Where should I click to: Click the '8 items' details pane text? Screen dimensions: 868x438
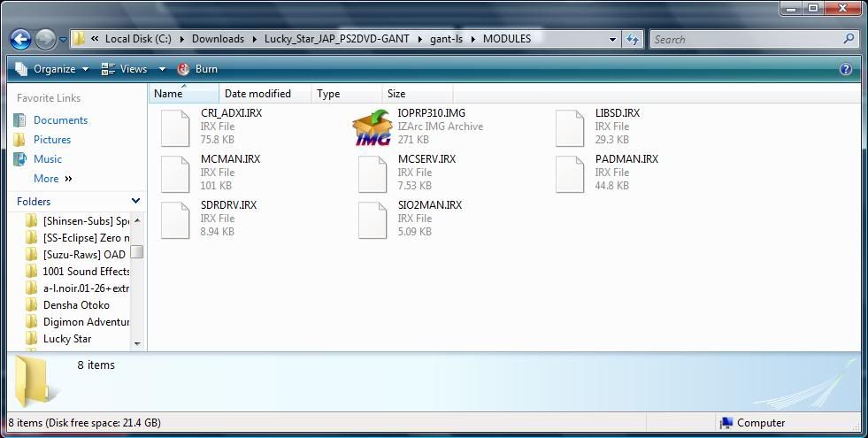pyautogui.click(x=96, y=365)
